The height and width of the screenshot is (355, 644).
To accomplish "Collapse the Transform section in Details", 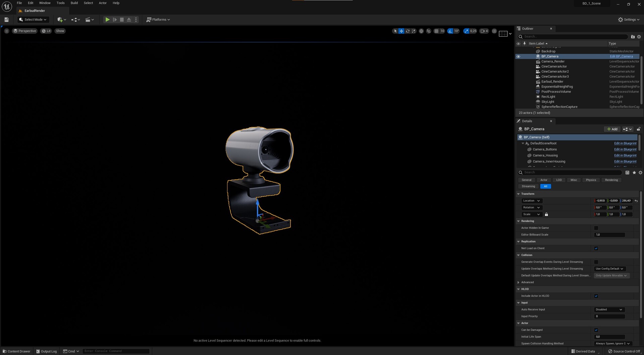I will point(519,194).
